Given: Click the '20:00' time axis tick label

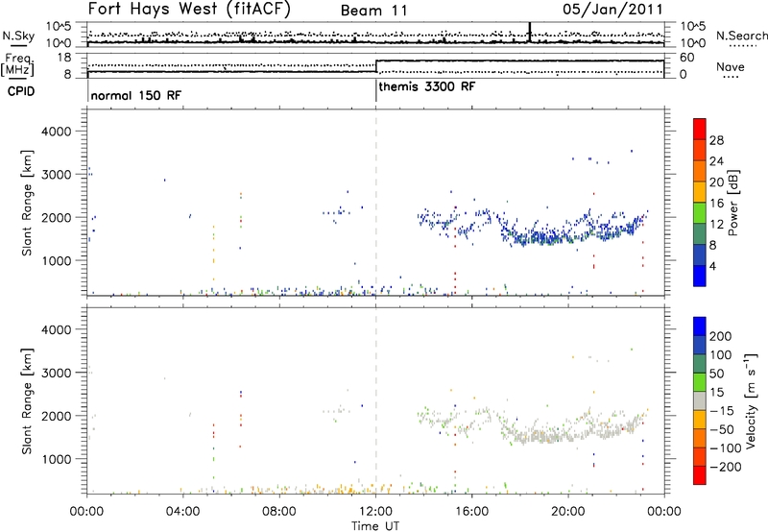Looking at the screenshot, I should click(x=568, y=512).
